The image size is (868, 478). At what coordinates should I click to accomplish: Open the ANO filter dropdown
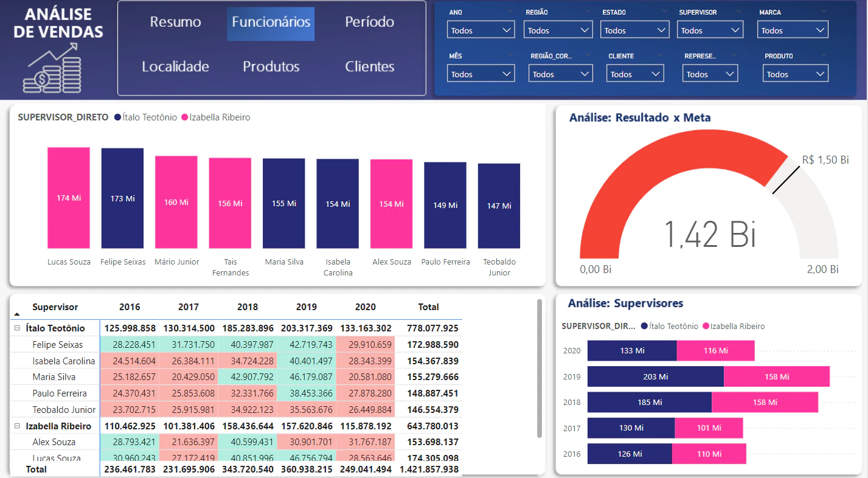pos(481,30)
